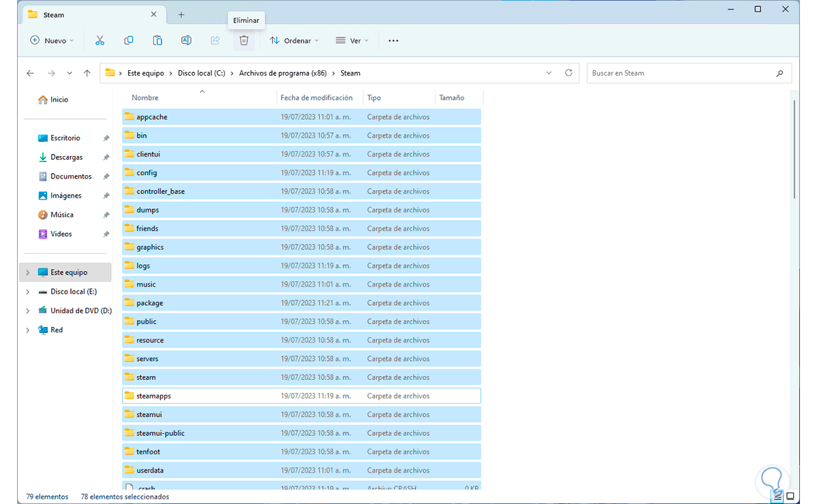817x504 pixels.
Task: Click the Cut scissors icon
Action: click(x=99, y=41)
